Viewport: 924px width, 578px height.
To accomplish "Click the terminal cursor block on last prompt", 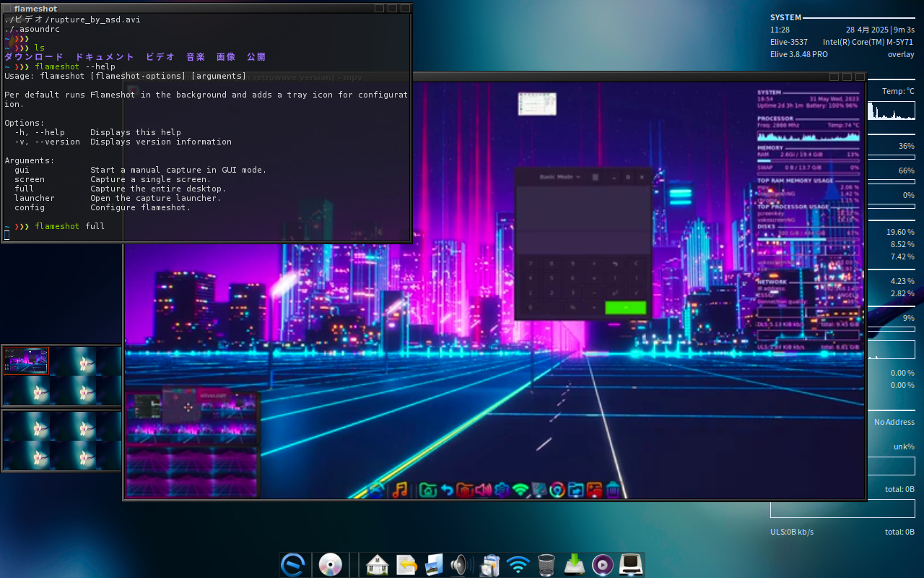I will click(6, 236).
